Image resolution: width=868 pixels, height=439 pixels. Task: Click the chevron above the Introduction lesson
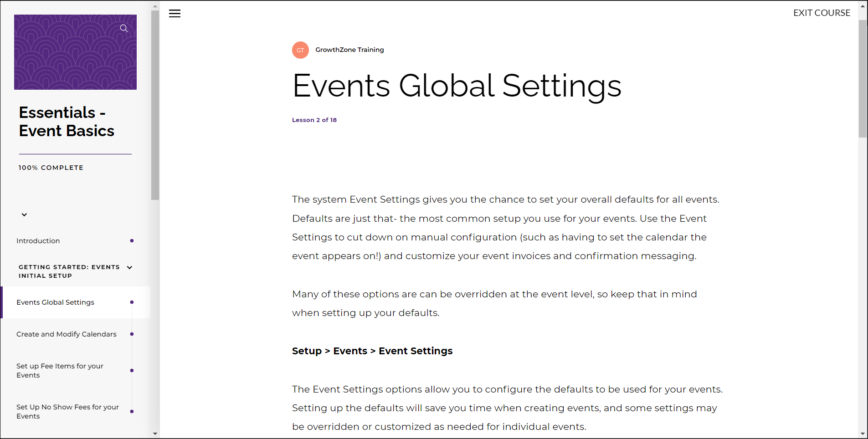[x=24, y=214]
